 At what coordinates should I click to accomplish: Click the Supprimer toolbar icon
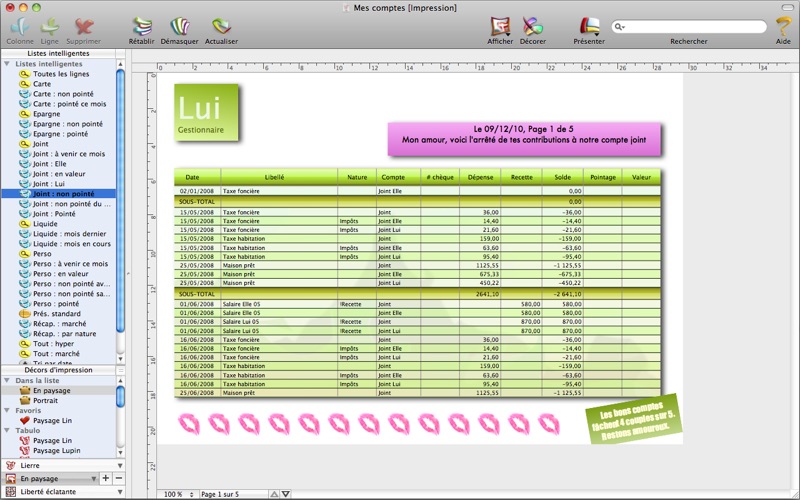coord(83,27)
